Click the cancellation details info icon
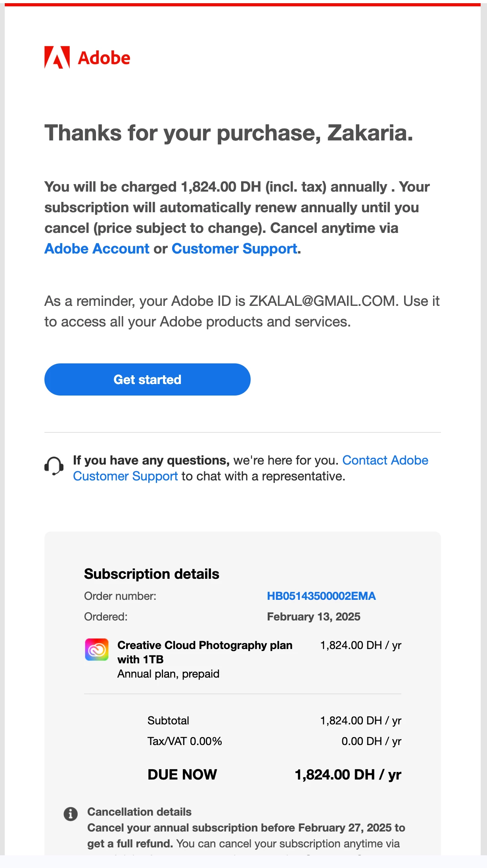The width and height of the screenshot is (487, 868). pyautogui.click(x=71, y=814)
